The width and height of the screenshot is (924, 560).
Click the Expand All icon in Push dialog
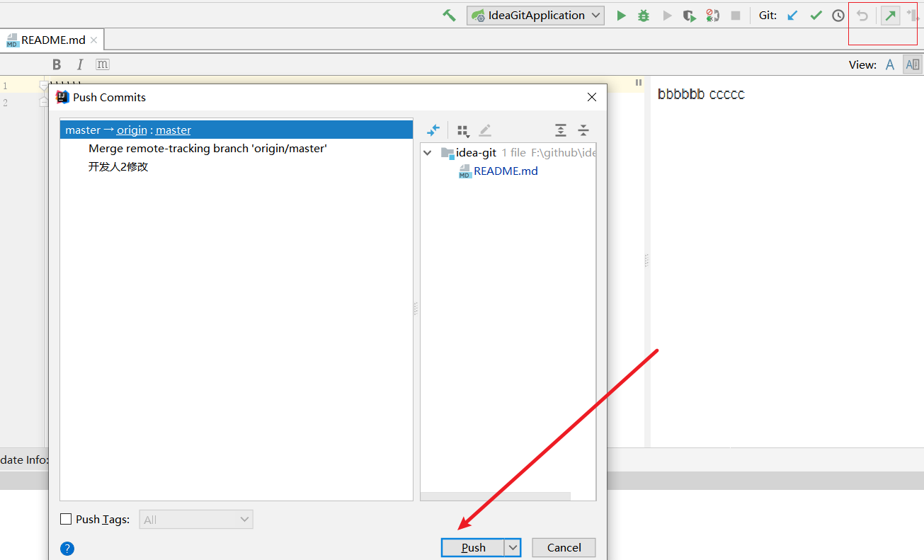[561, 130]
